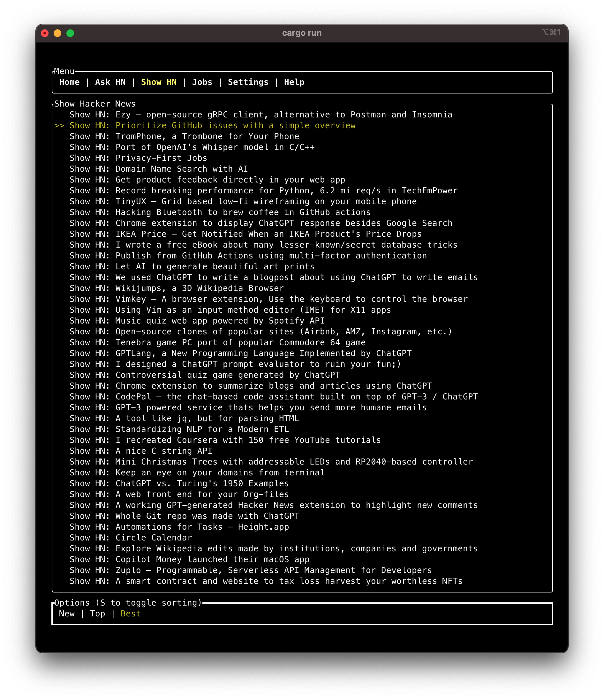Open IKEA Price story
Image resolution: width=604 pixels, height=700 pixels.
point(246,234)
